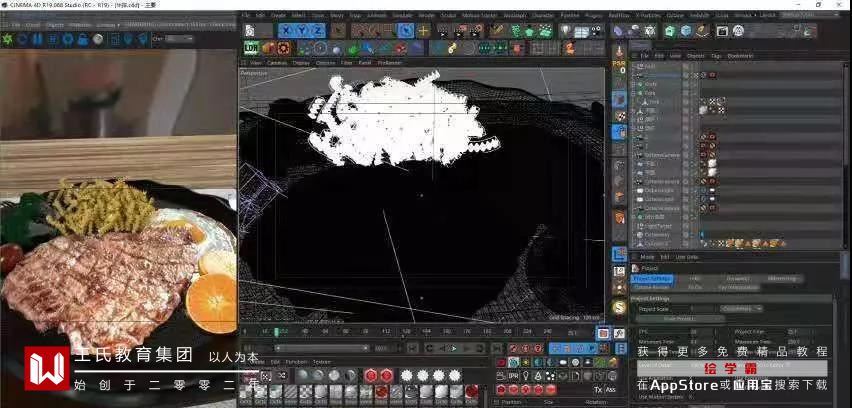Click the green current frame marker on timeline
The width and height of the screenshot is (852, 408).
tap(276, 332)
